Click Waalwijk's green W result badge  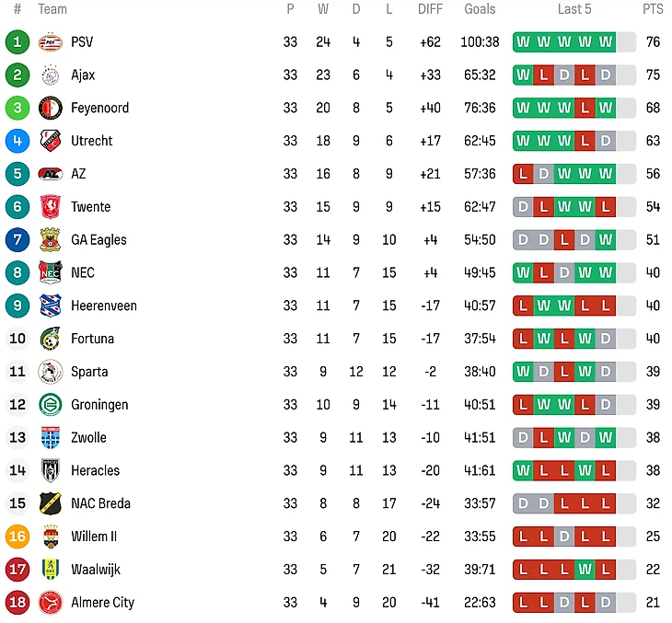point(585,570)
